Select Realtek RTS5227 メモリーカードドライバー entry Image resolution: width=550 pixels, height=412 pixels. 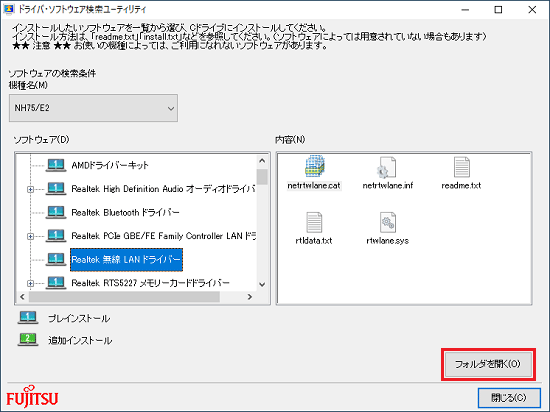(150, 283)
